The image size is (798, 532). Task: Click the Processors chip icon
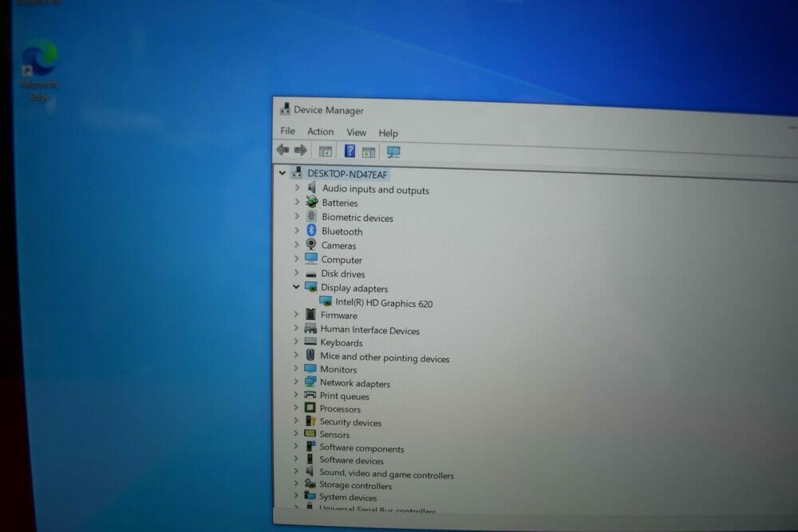(x=310, y=408)
